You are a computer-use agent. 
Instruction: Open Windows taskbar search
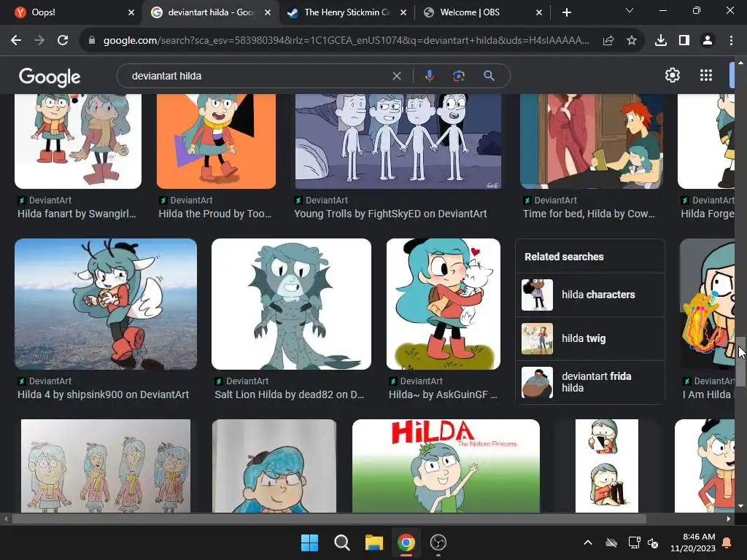(341, 542)
